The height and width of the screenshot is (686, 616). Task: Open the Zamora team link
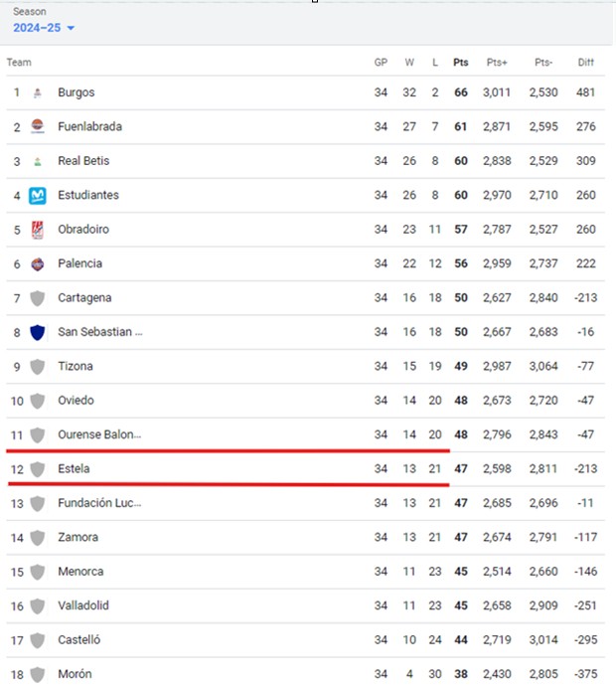point(78,537)
